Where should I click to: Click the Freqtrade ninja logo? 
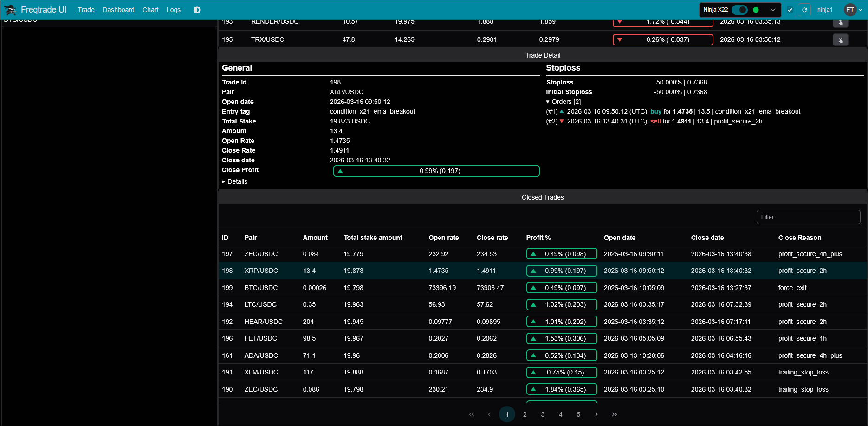(10, 10)
